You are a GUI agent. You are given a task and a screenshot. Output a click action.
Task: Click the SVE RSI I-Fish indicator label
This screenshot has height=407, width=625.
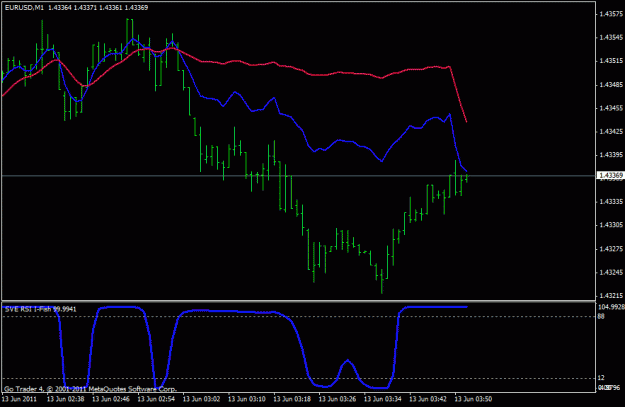[x=41, y=309]
